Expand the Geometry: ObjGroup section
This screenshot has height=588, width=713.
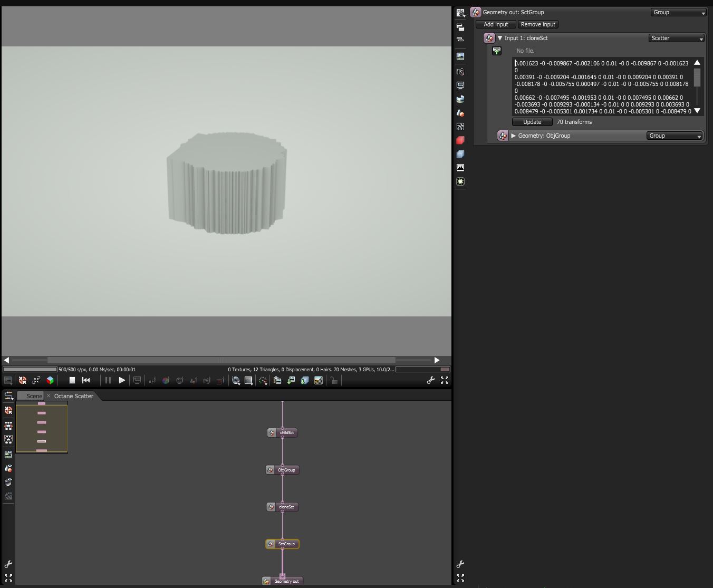coord(514,136)
